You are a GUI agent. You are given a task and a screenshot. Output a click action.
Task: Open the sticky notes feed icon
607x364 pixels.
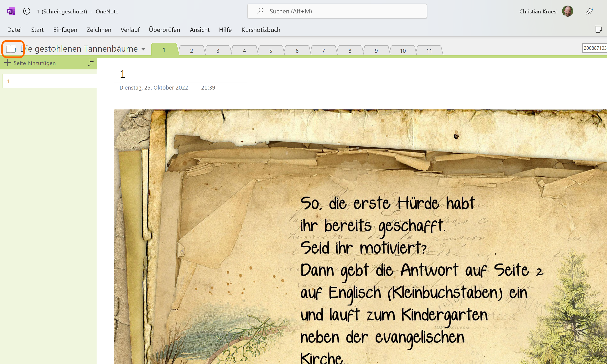pyautogui.click(x=598, y=29)
